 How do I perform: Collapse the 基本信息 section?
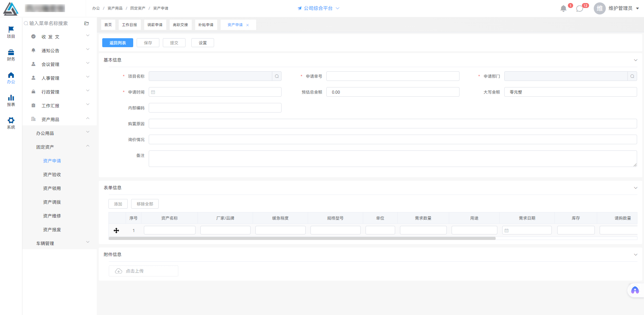(x=635, y=60)
